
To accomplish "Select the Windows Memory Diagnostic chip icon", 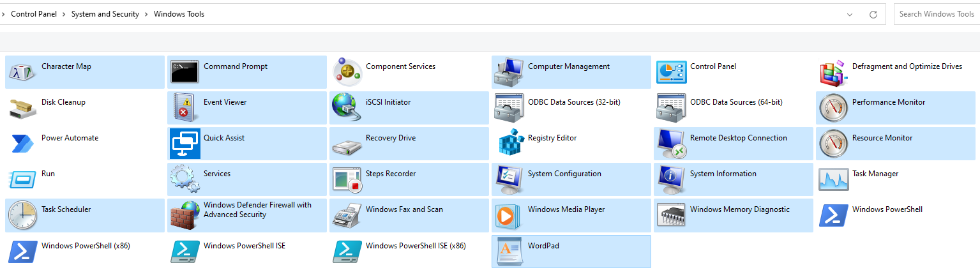I will click(x=671, y=215).
